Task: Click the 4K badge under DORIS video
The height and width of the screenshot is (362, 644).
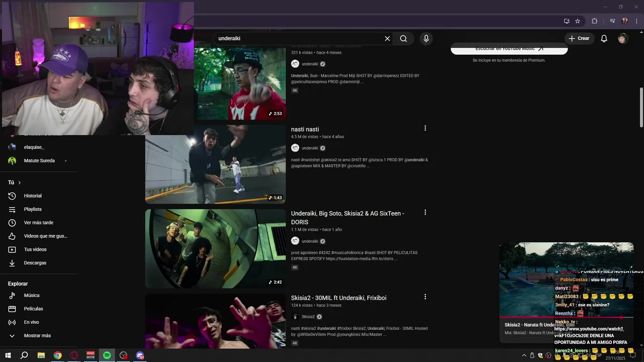Action: click(295, 267)
